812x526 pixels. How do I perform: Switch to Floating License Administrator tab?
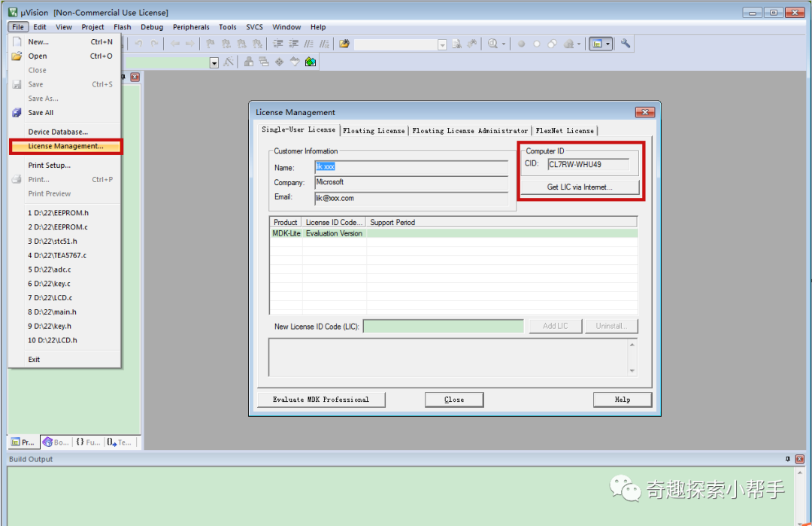click(470, 131)
